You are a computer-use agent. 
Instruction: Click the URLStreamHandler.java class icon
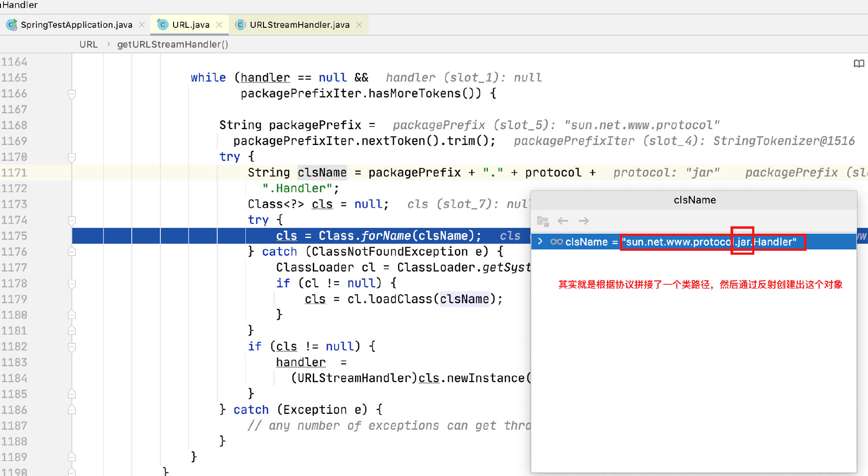pos(240,25)
